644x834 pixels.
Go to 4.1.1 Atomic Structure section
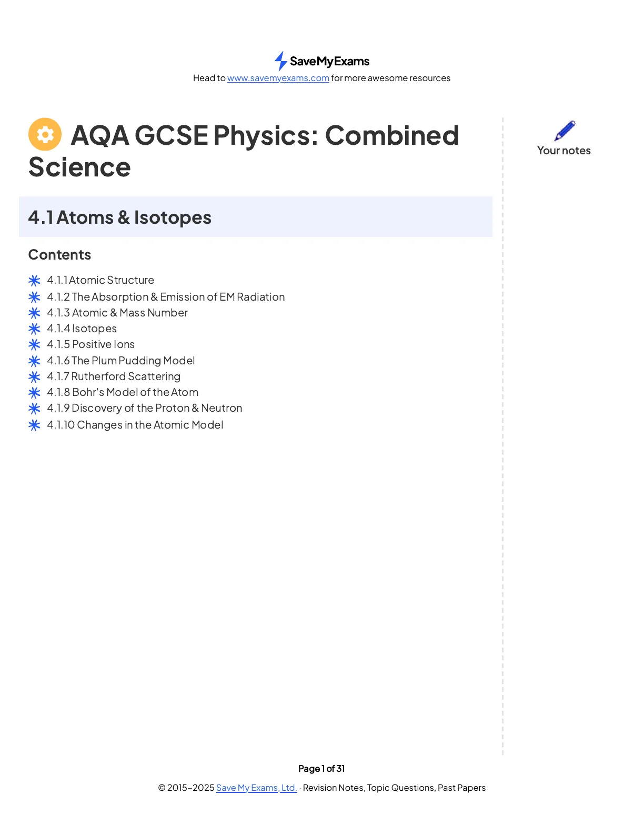[100, 280]
